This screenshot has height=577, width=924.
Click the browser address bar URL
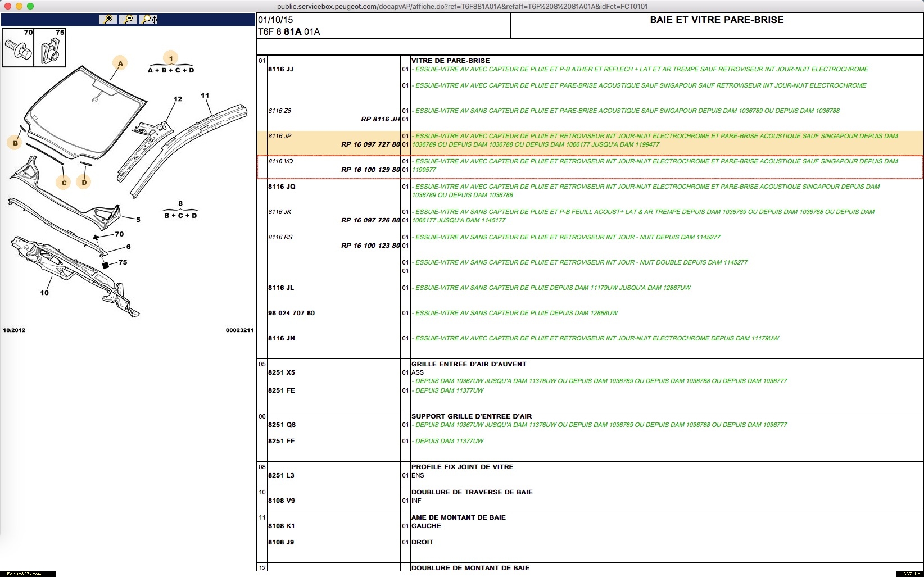coord(462,6)
